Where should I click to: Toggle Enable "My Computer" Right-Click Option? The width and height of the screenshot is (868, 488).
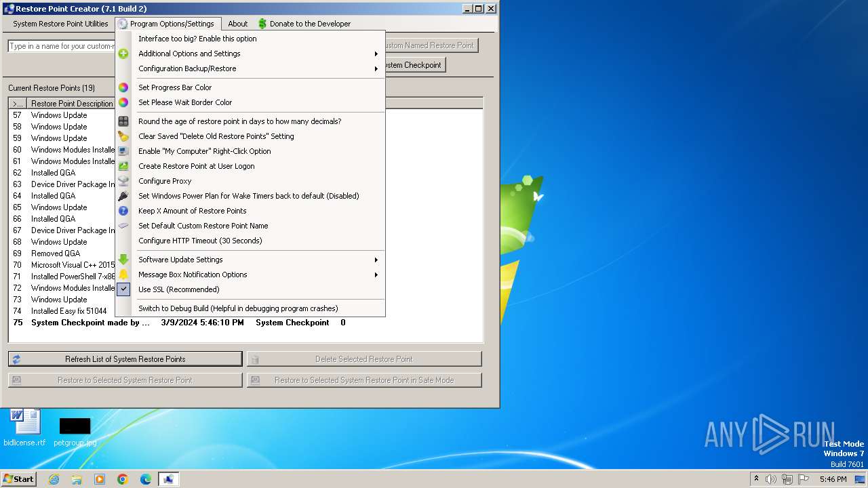250,151
